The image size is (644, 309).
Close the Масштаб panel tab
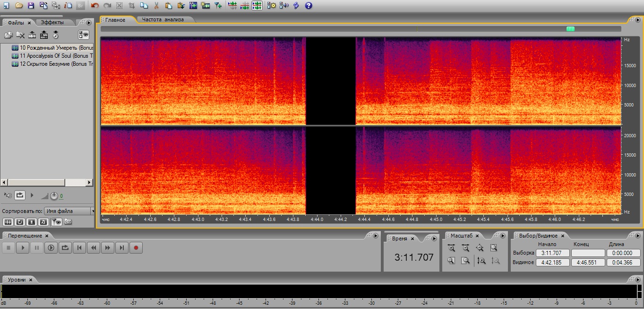(477, 236)
